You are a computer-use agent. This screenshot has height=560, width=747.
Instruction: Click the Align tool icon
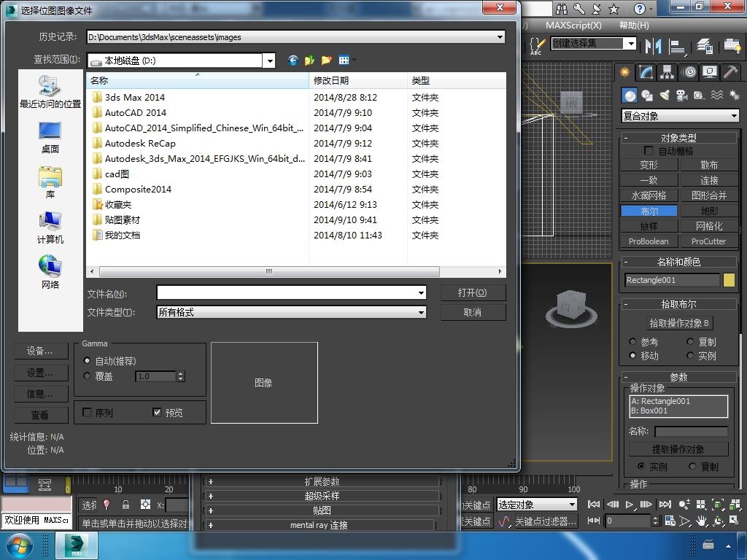[677, 46]
